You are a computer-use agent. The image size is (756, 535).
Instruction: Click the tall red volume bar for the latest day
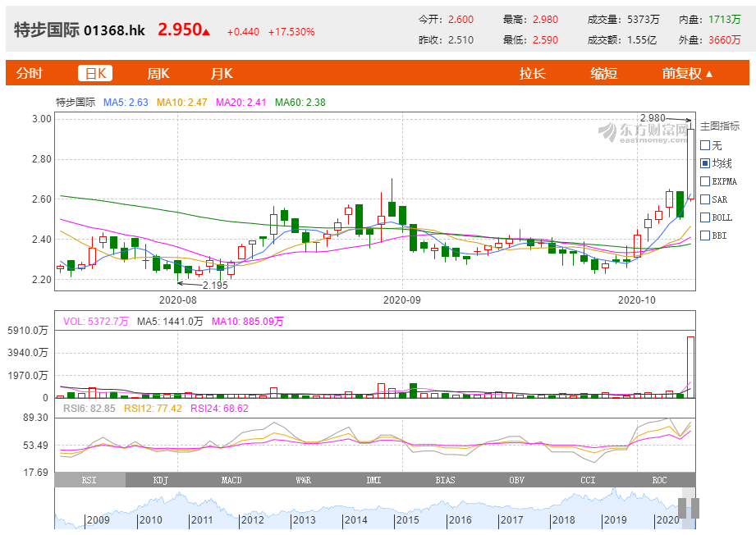point(690,368)
